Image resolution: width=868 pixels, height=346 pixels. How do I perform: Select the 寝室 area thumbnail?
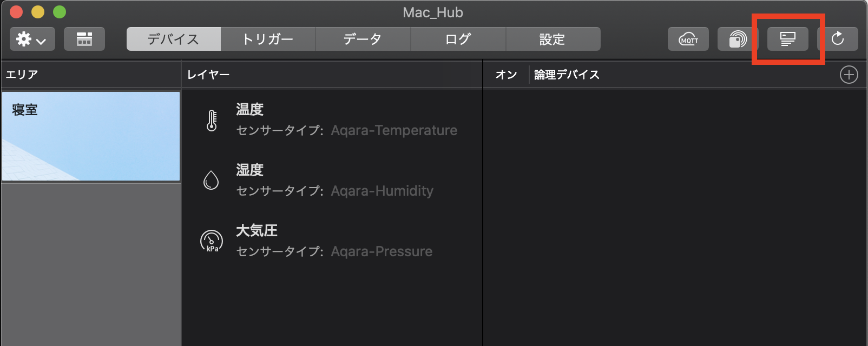[x=91, y=136]
